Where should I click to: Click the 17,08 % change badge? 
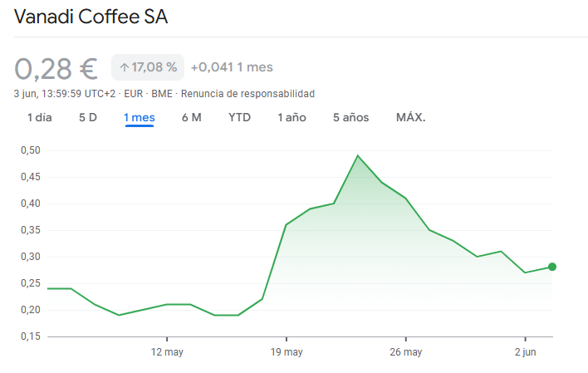[148, 67]
